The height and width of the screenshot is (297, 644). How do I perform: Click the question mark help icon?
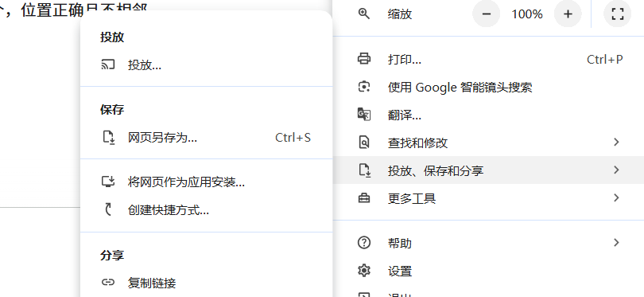coord(364,243)
